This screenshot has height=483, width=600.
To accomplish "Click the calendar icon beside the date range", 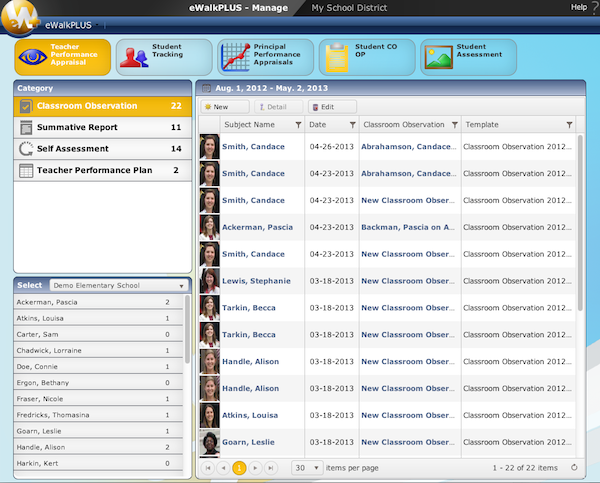I will coord(206,88).
